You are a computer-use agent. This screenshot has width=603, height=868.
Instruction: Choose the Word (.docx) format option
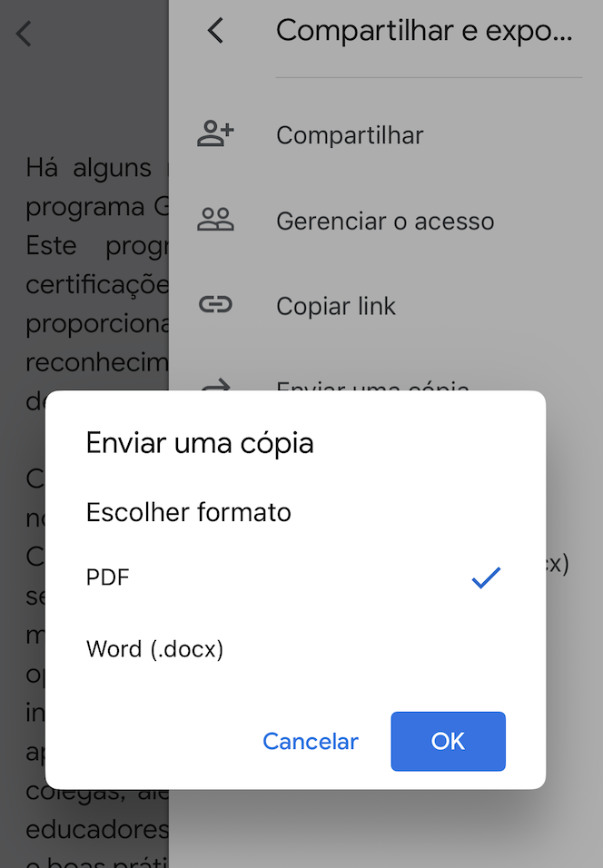click(154, 649)
